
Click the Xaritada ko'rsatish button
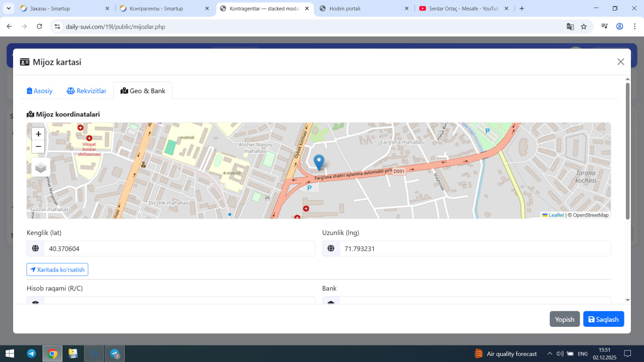click(x=57, y=269)
